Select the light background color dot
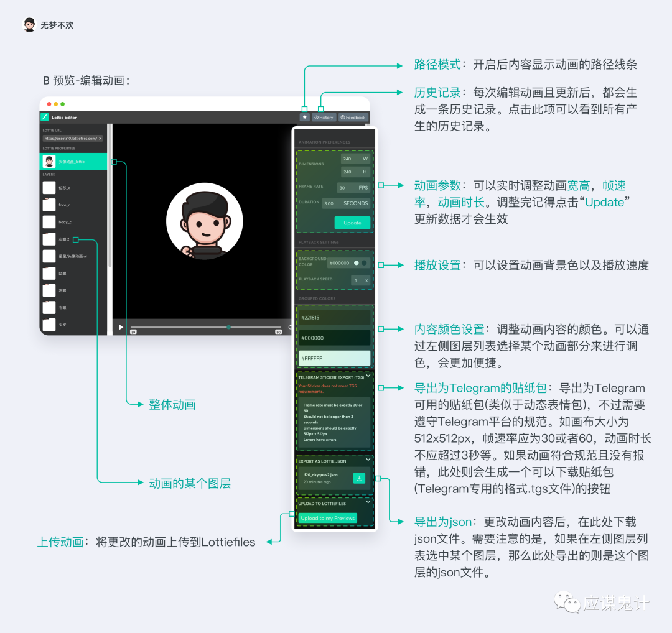Screen dimensions: 672x633 (x=357, y=263)
